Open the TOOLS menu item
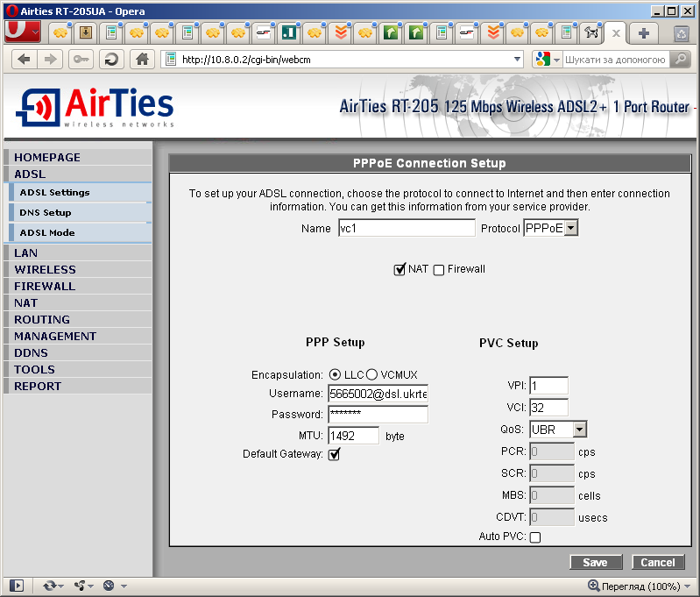 click(x=78, y=370)
